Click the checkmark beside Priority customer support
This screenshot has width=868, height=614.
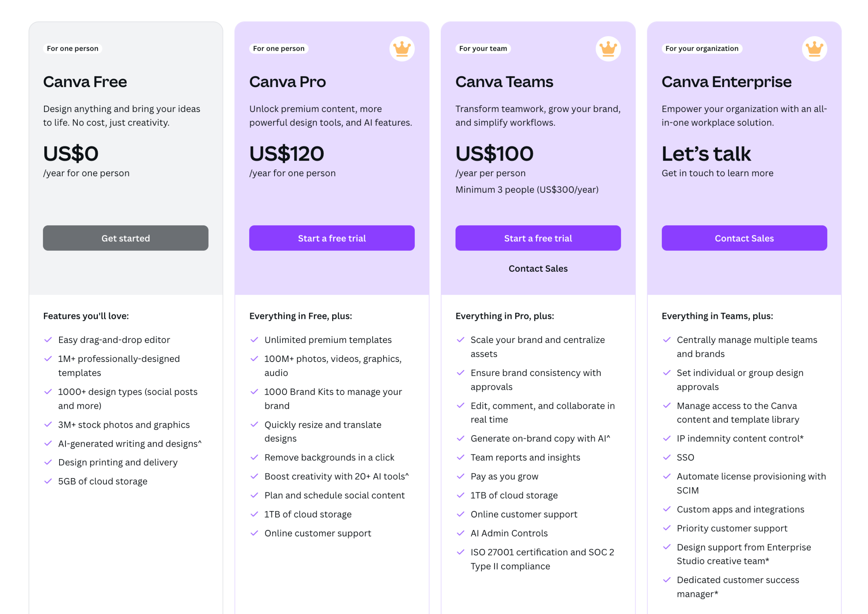click(x=666, y=528)
